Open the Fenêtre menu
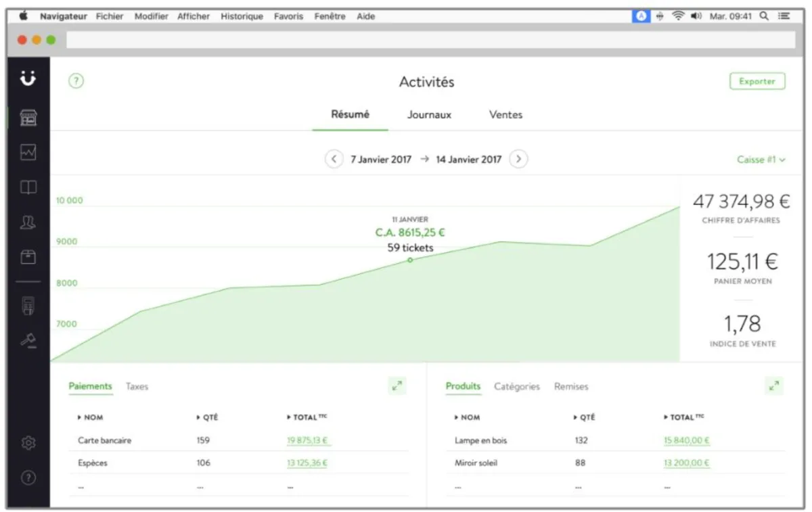 [330, 16]
